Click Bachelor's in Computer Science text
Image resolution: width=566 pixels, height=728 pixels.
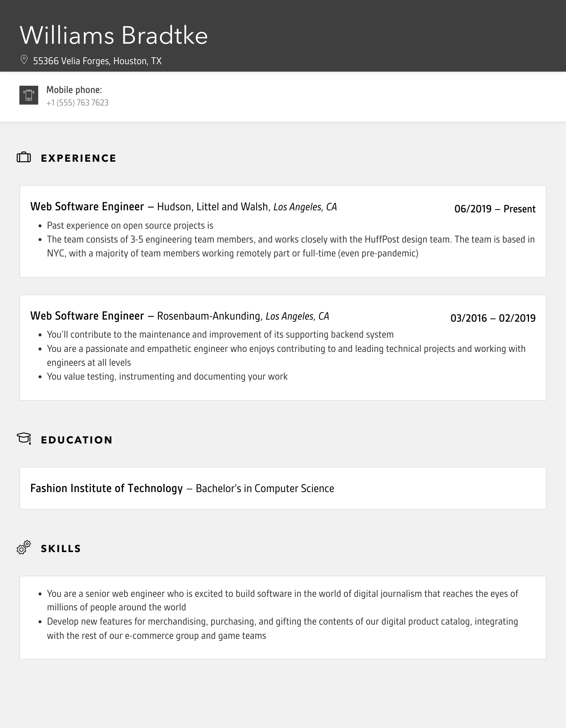pos(265,489)
